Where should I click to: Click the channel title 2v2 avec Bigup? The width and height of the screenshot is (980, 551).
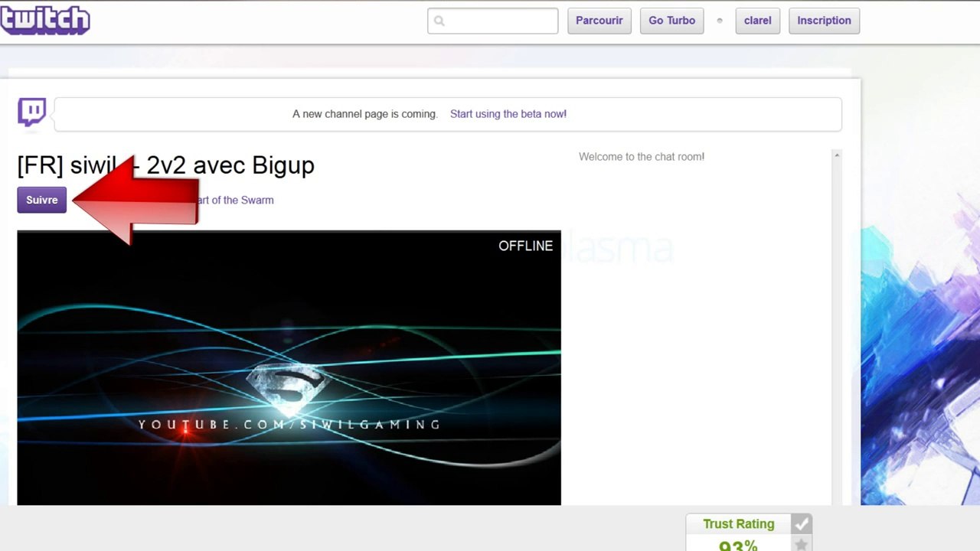[x=165, y=165]
